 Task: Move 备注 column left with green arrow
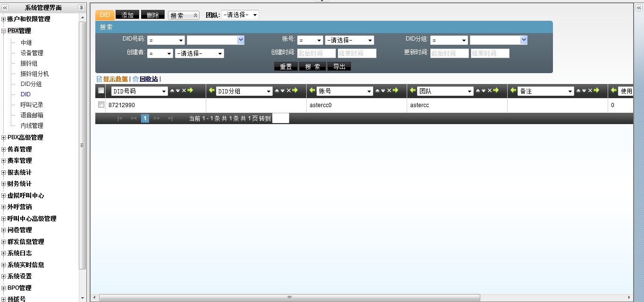[x=513, y=91]
